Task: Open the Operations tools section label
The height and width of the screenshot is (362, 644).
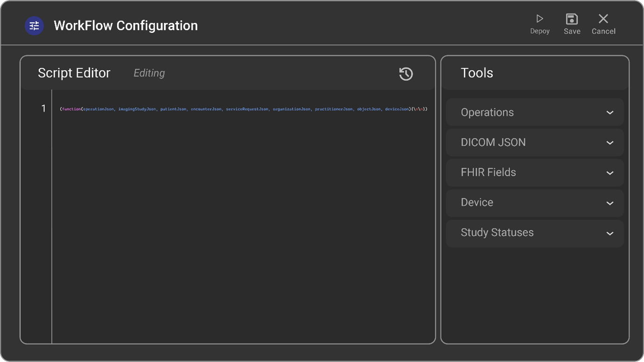Action: coord(487,113)
